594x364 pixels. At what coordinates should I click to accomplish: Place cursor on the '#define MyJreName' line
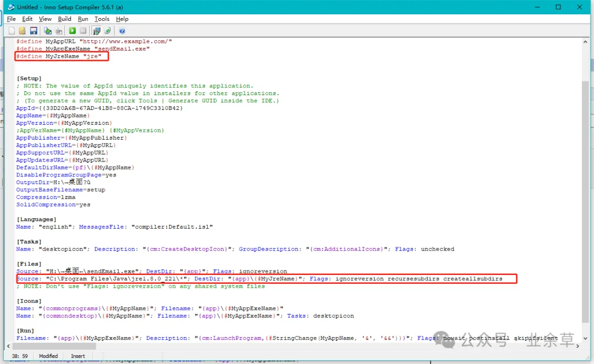pos(59,56)
